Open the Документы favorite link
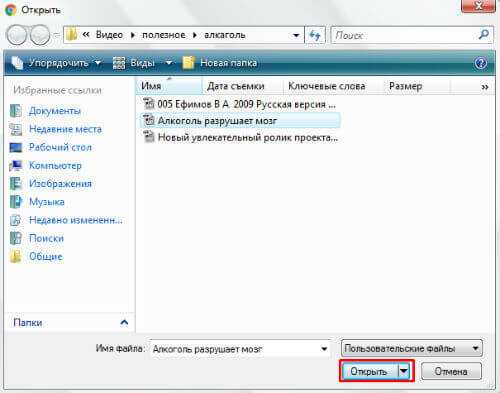 (55, 111)
